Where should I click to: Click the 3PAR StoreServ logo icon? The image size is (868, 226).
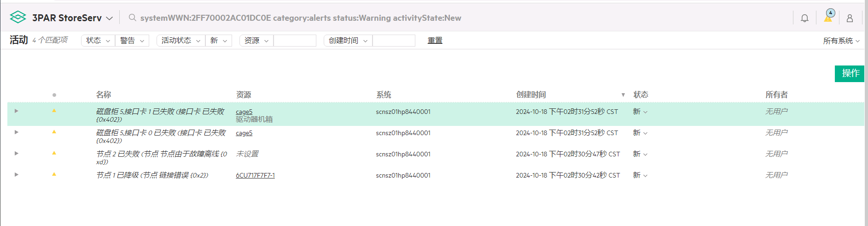(18, 18)
